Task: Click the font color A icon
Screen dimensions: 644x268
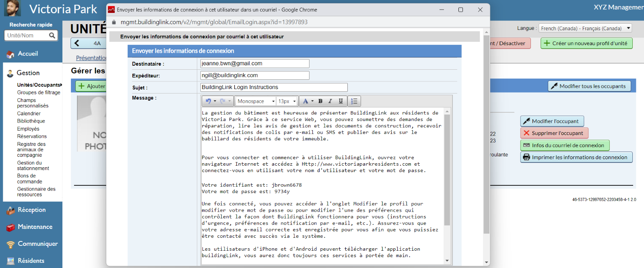Action: tap(305, 101)
